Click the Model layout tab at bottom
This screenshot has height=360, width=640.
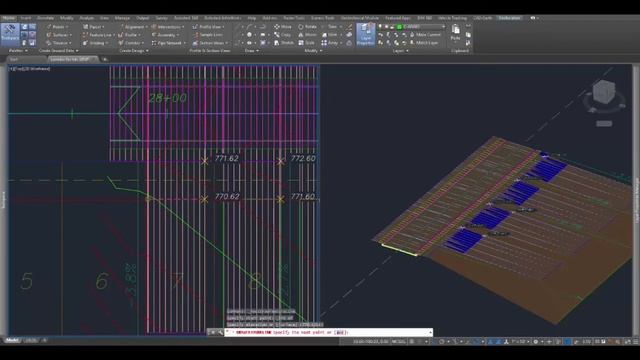pyautogui.click(x=12, y=340)
